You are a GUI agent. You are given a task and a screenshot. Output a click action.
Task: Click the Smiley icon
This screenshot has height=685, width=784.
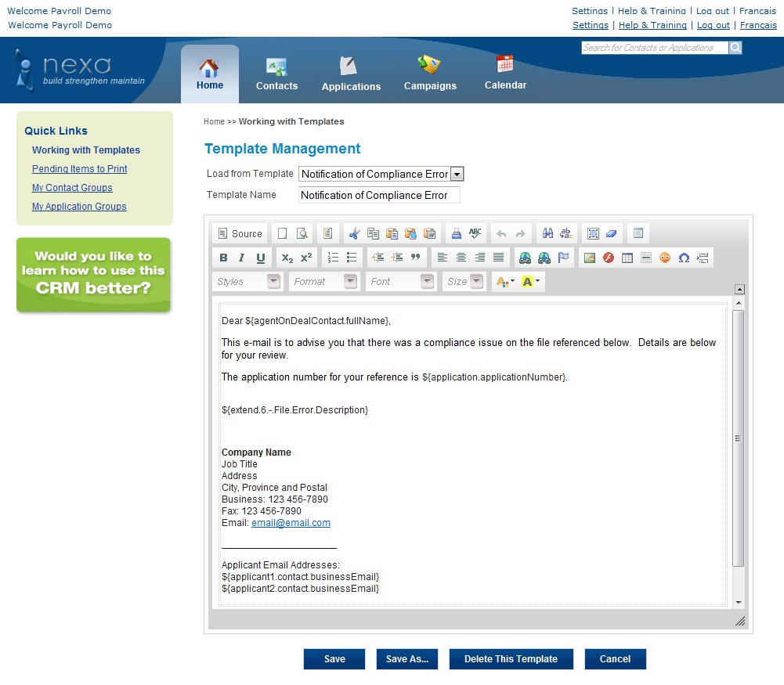[x=665, y=258]
